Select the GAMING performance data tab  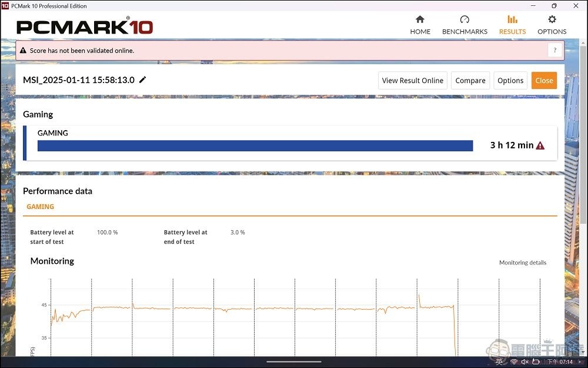pos(40,207)
